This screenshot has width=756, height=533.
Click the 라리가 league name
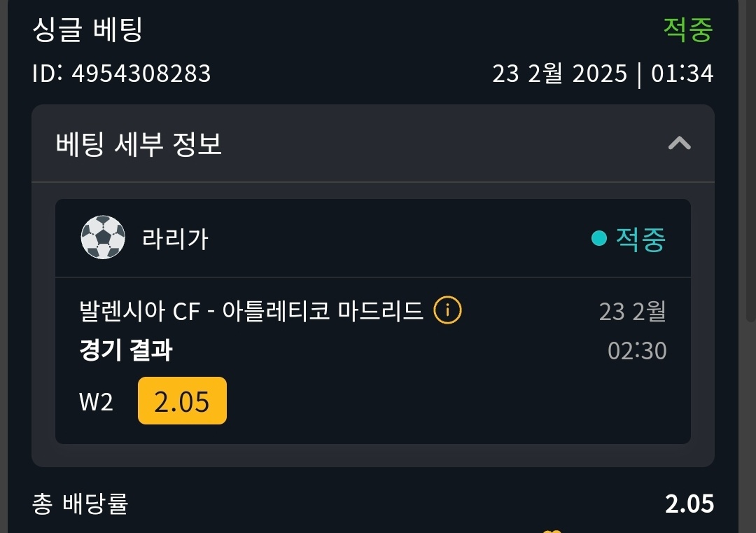coord(175,239)
